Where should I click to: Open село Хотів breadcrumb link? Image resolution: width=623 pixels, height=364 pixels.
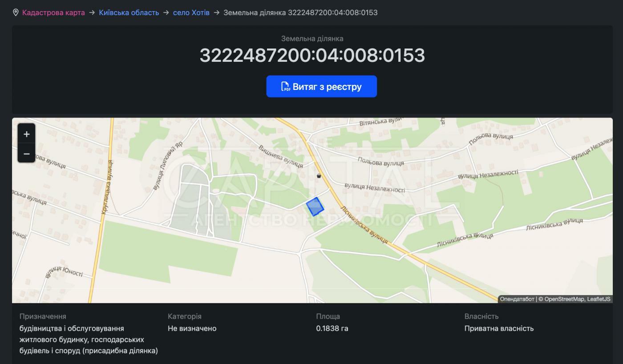[191, 12]
